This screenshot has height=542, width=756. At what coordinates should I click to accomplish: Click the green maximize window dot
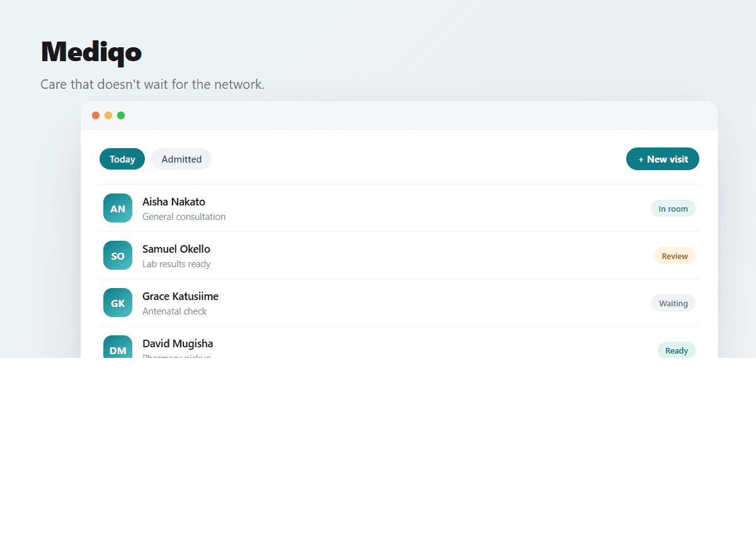click(x=121, y=115)
